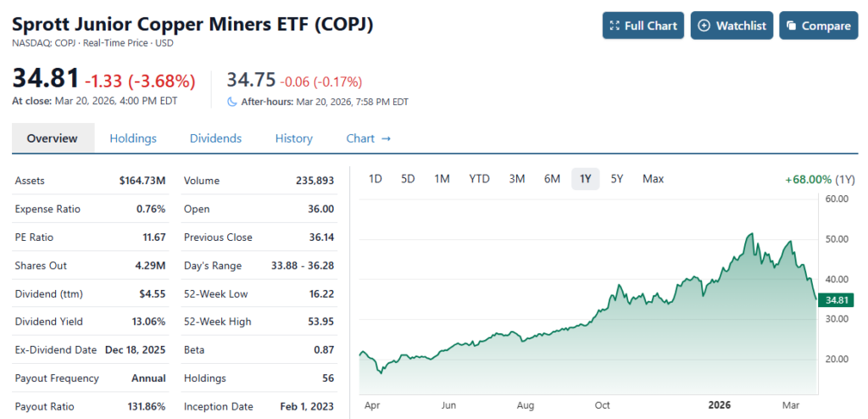
Task: Click the green 34.81 price marker
Action: click(x=837, y=299)
